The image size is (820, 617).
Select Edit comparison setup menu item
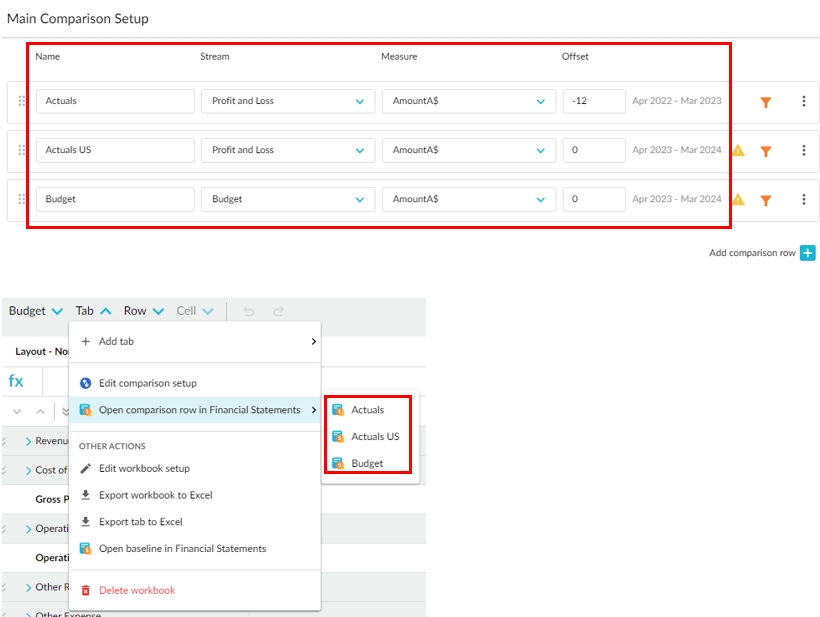click(x=147, y=383)
